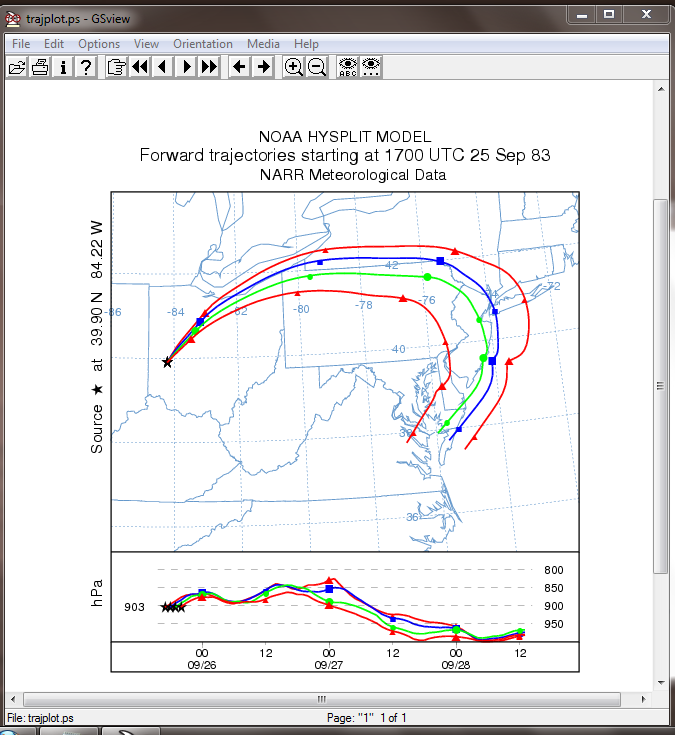This screenshot has width=675, height=735.
Task: Click the '-84' longitude label on map
Action: tap(176, 312)
